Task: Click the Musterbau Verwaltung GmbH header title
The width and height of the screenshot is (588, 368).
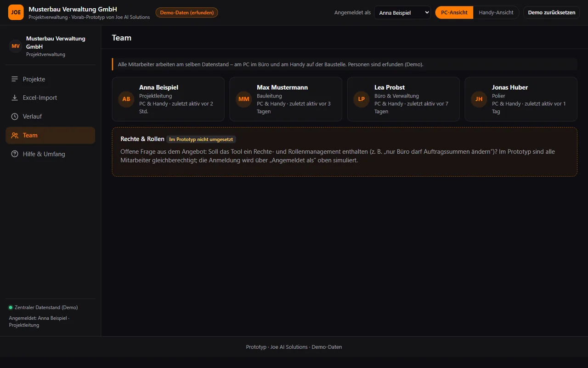Action: click(x=73, y=9)
